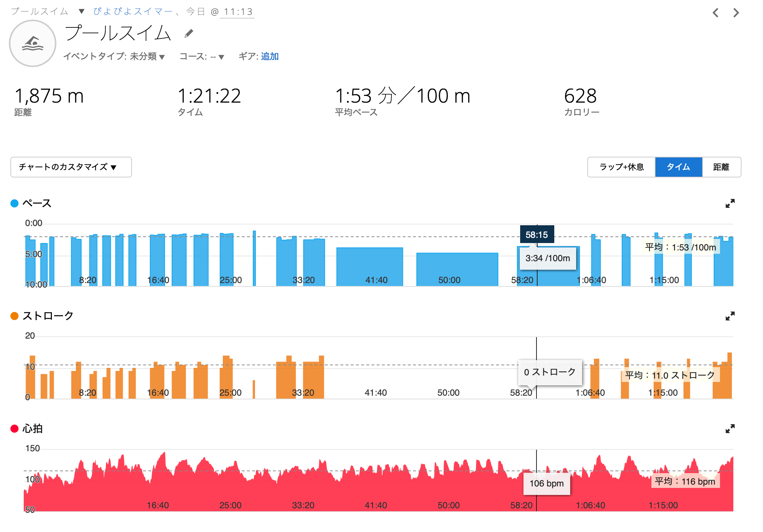Open the ぴよぴよスイマー profile link
Screen dimensions: 763x532
(133, 11)
